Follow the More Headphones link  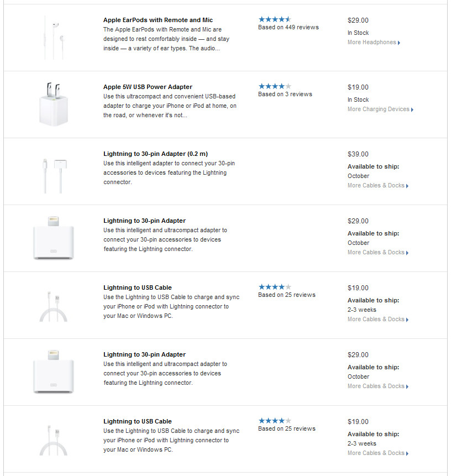371,43
